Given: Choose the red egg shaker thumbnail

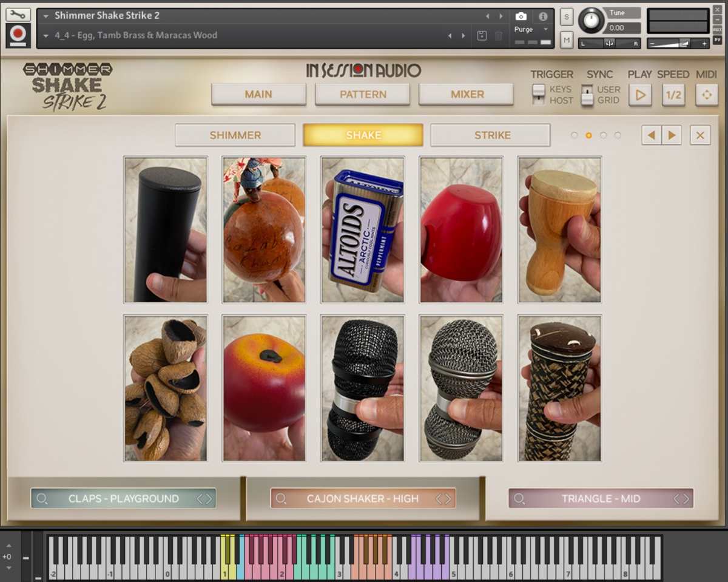Looking at the screenshot, I should 461,229.
